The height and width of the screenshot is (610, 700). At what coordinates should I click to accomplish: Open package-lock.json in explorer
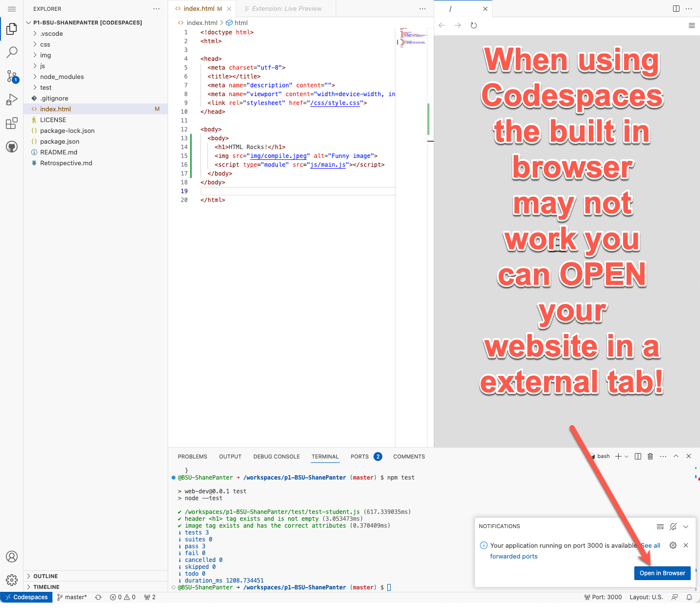pyautogui.click(x=96, y=131)
